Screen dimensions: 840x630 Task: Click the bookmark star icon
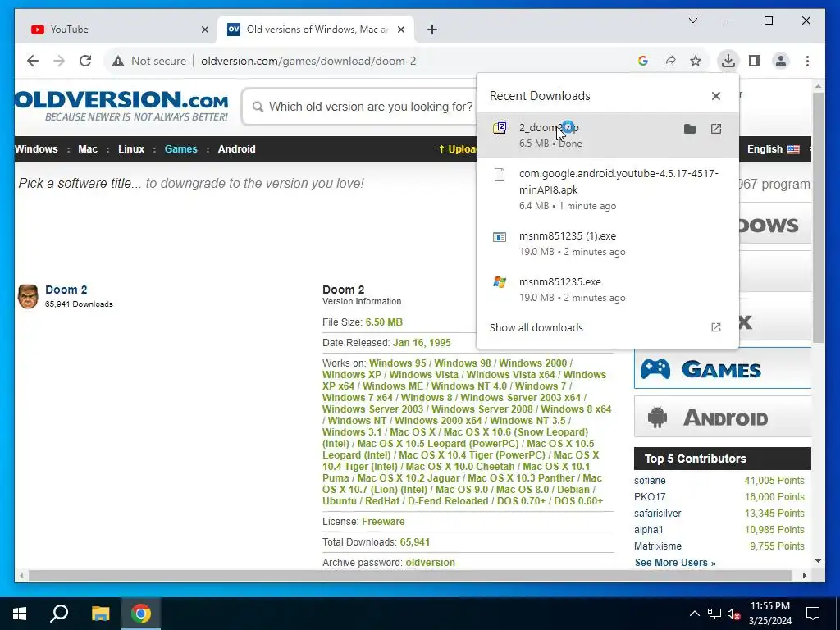pos(696,61)
